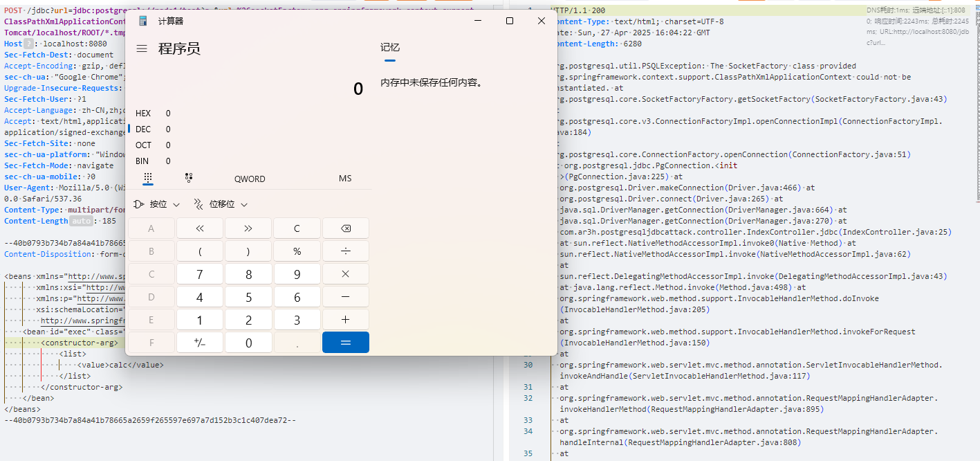Image resolution: width=980 pixels, height=461 pixels.
Task: Click the closing </list> tag line
Action: tap(75, 376)
